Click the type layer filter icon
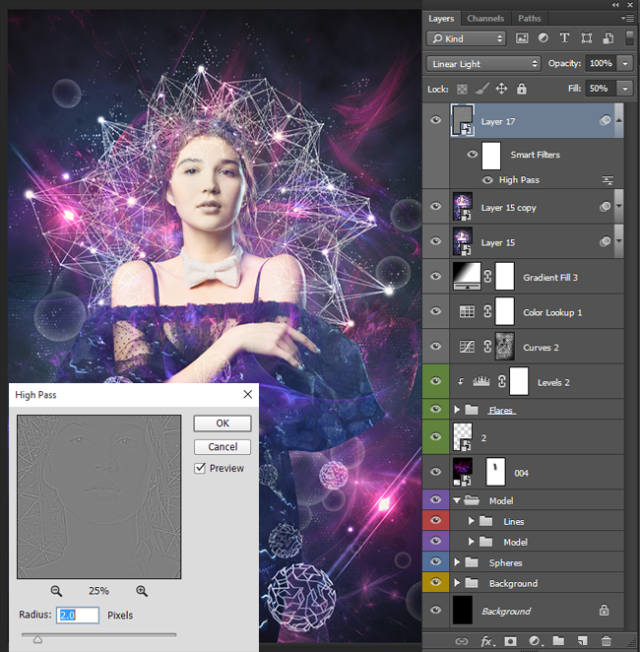 coord(564,38)
